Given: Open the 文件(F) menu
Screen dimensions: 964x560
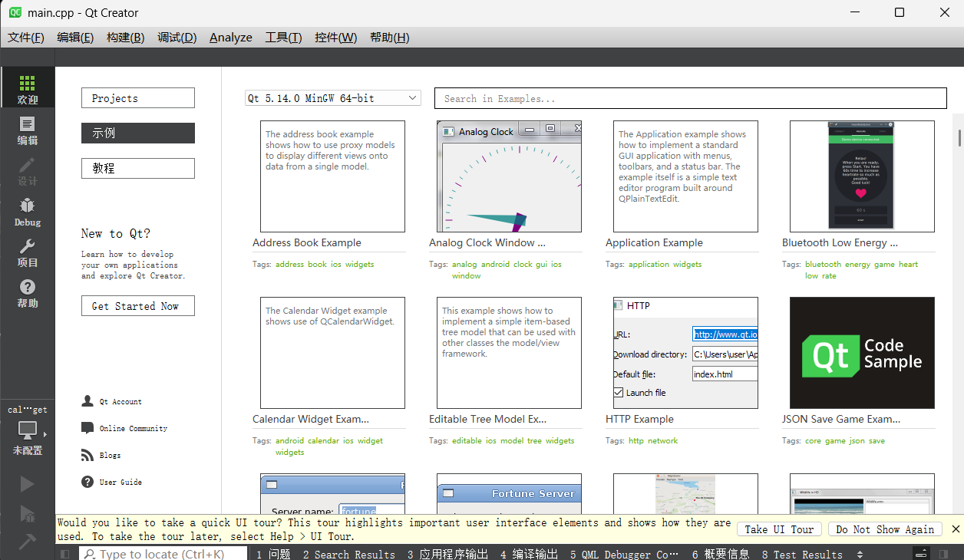Looking at the screenshot, I should click(x=26, y=38).
